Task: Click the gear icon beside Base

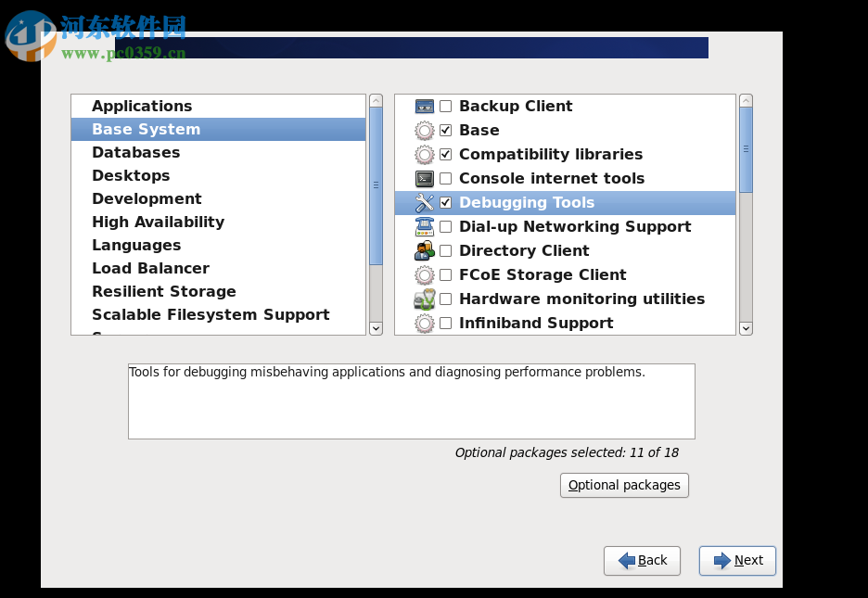Action: pos(424,130)
